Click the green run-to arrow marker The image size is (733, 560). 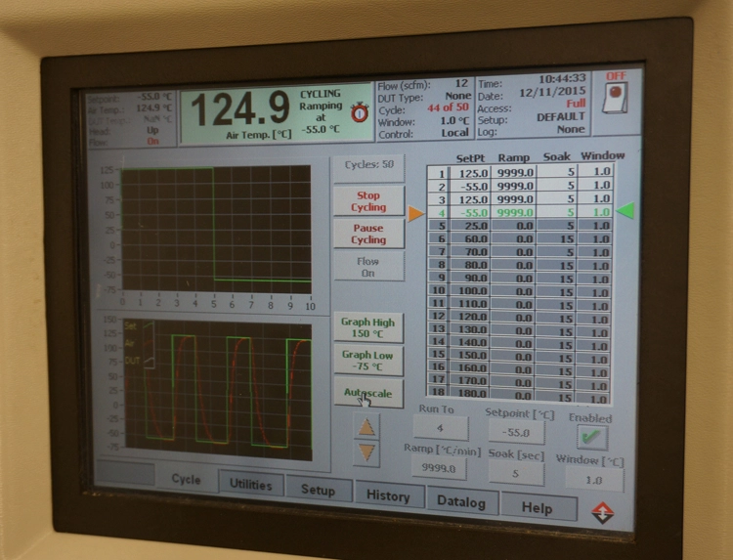coord(625,210)
